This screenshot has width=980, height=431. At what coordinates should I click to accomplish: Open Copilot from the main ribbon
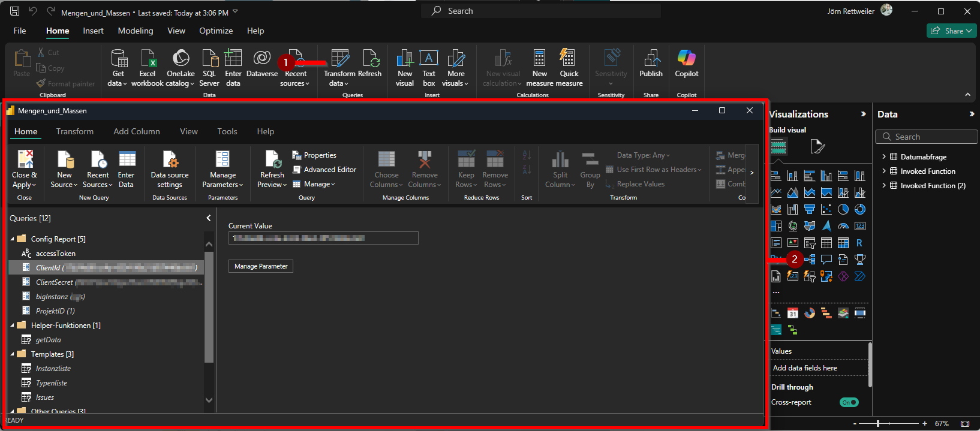687,64
